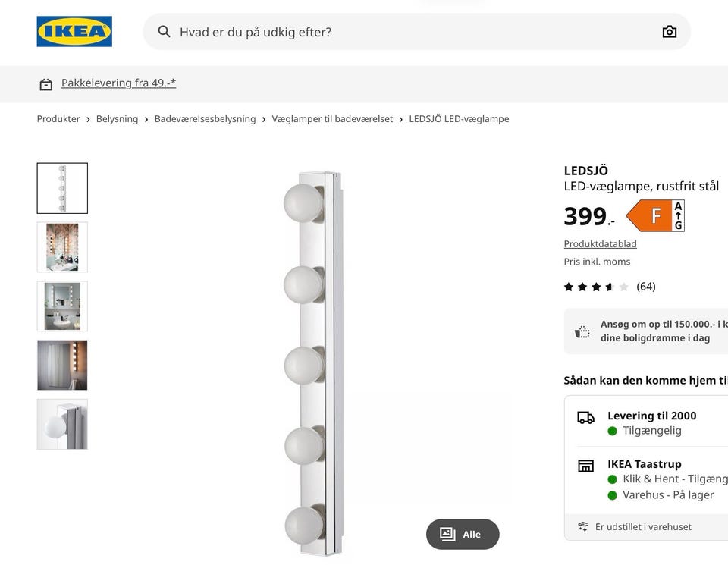This screenshot has height=565, width=728.
Task: Click the IKEA logo
Action: pyautogui.click(x=74, y=32)
